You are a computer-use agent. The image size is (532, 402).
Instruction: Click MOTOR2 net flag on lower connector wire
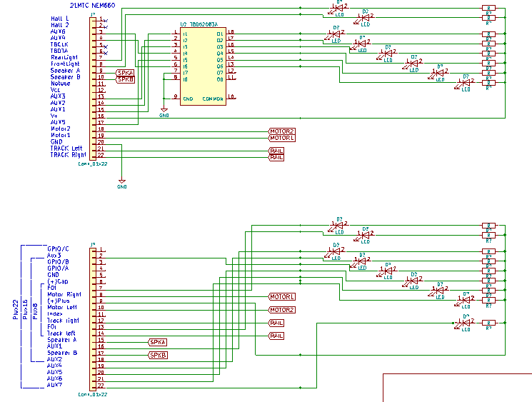[282, 310]
